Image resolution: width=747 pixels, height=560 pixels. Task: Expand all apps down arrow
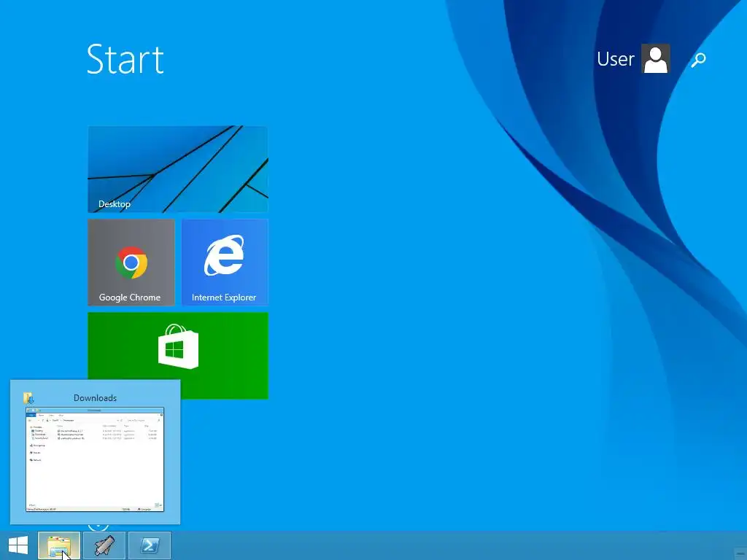pos(98,526)
